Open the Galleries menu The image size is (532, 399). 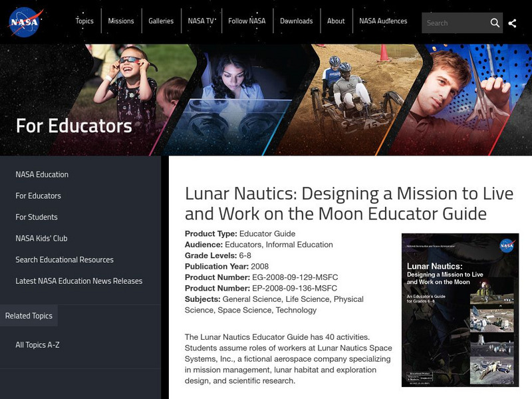pos(161,21)
